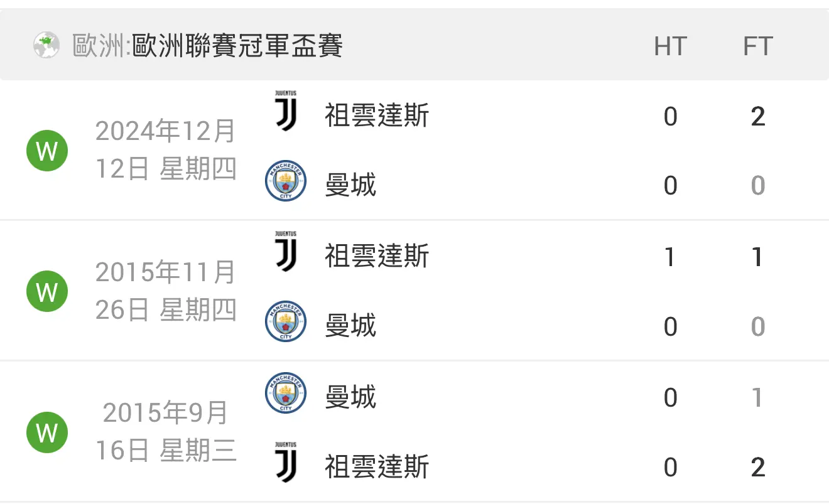829x504 pixels.
Task: Click the FT column header
Action: (757, 46)
